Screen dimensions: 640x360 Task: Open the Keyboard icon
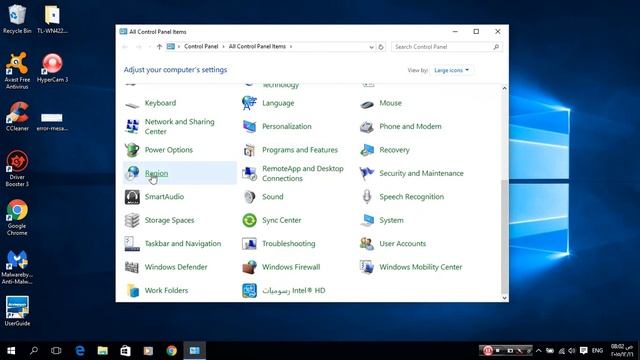tap(132, 104)
